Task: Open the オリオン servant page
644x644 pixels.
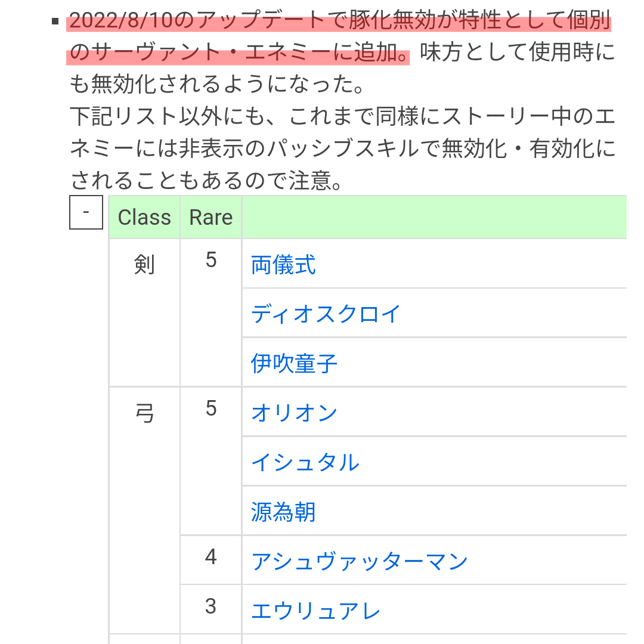Action: (x=294, y=413)
